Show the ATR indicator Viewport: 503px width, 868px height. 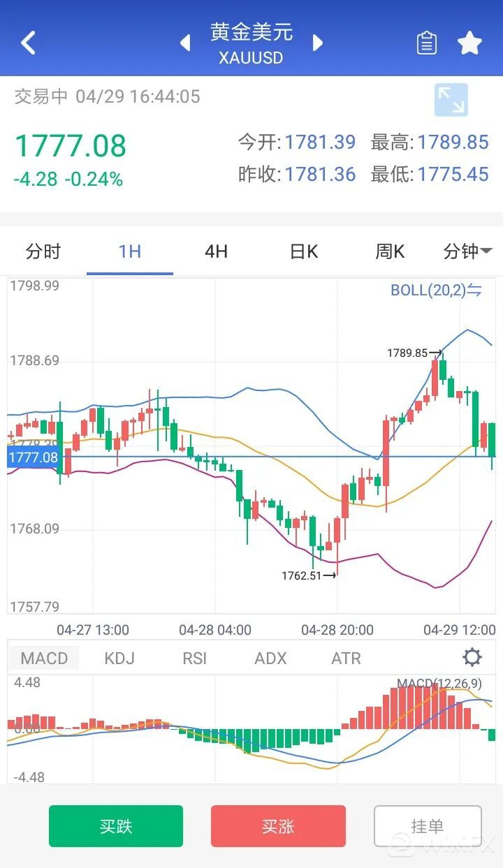(x=347, y=658)
